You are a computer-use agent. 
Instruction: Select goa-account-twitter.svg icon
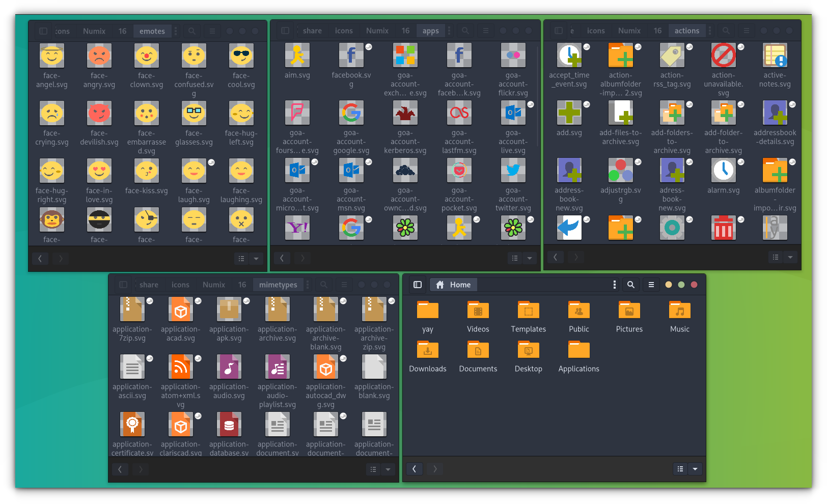pos(513,171)
